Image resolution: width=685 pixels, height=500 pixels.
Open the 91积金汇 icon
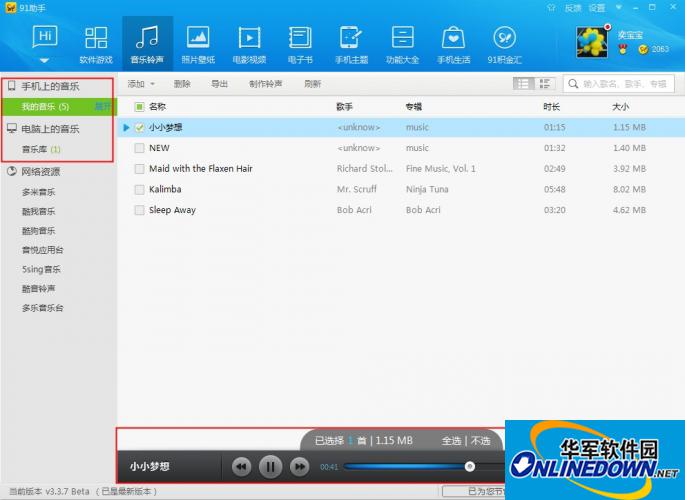tap(504, 42)
